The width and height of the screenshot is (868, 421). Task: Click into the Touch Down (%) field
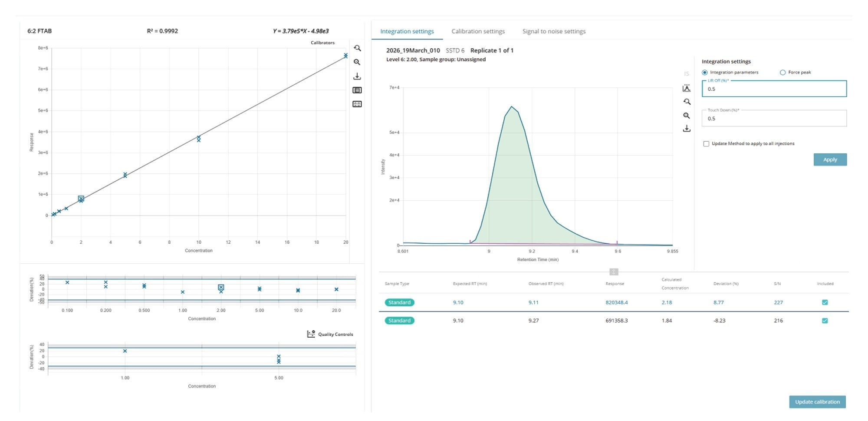pyautogui.click(x=774, y=118)
